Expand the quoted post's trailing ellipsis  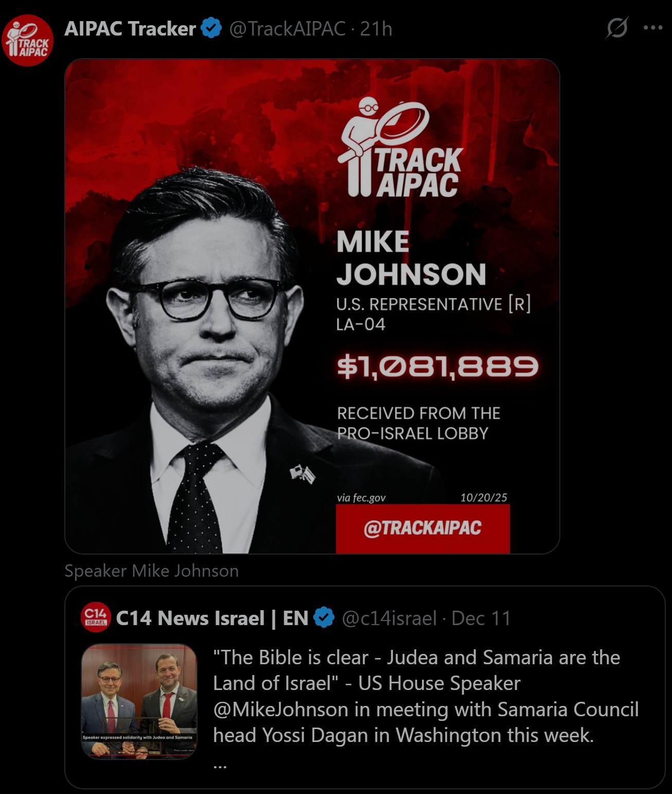point(220,765)
